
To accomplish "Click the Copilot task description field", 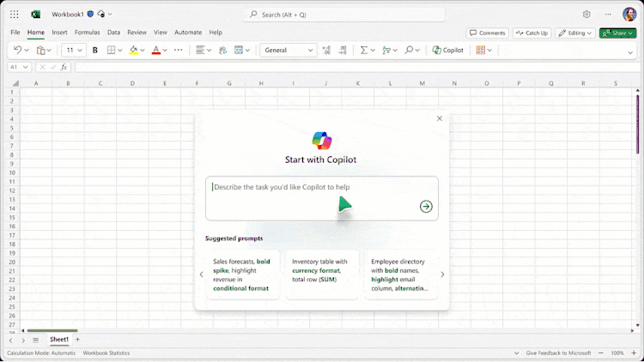I will 322,199.
